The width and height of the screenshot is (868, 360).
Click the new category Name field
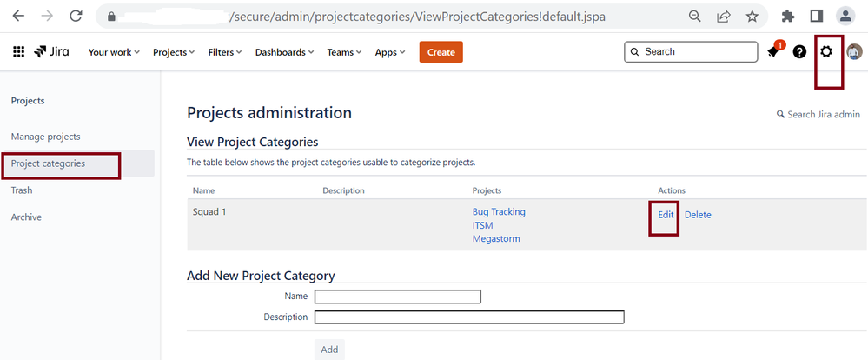coord(397,297)
